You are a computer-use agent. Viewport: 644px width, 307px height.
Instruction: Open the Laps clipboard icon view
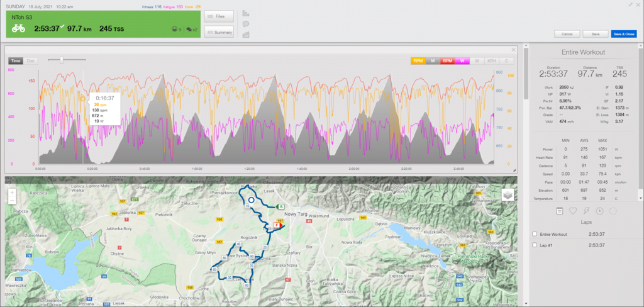coord(559,211)
